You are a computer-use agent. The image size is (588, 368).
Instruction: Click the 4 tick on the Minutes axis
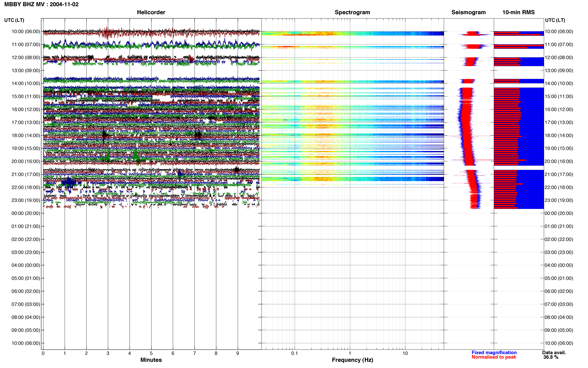[130, 353]
